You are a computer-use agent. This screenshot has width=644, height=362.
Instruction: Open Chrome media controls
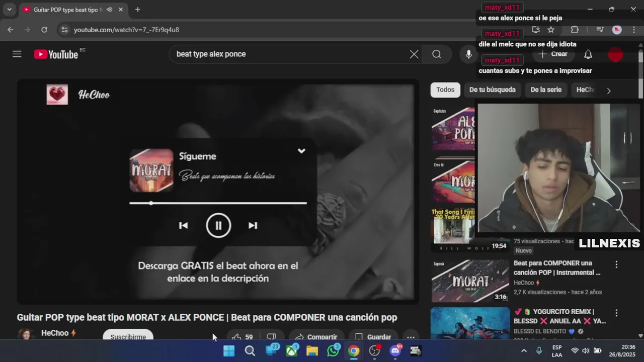(600, 30)
